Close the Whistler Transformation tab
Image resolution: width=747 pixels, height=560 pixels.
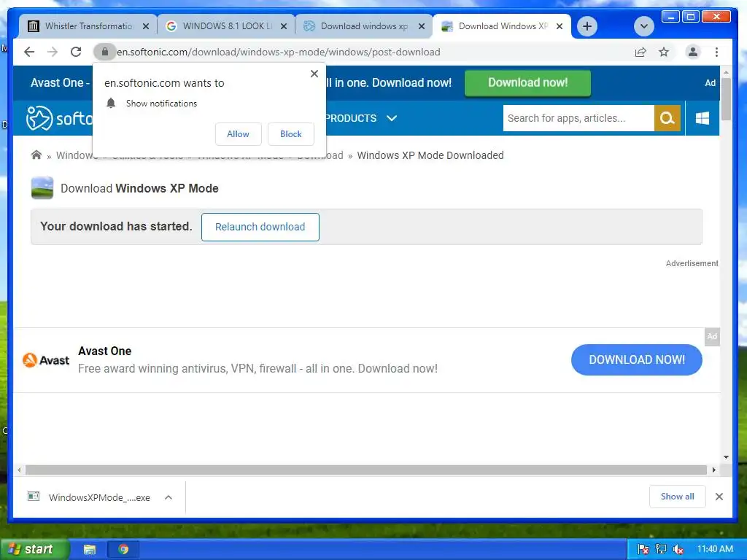click(x=146, y=26)
